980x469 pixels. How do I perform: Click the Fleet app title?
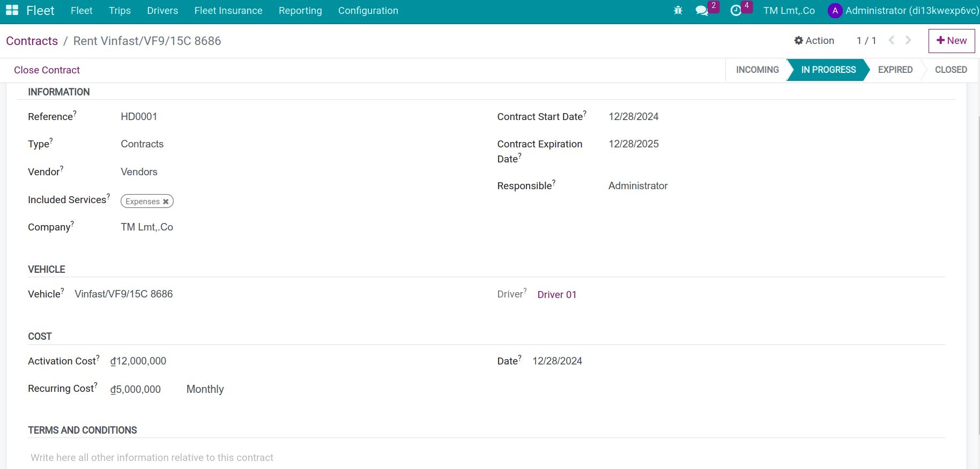40,11
